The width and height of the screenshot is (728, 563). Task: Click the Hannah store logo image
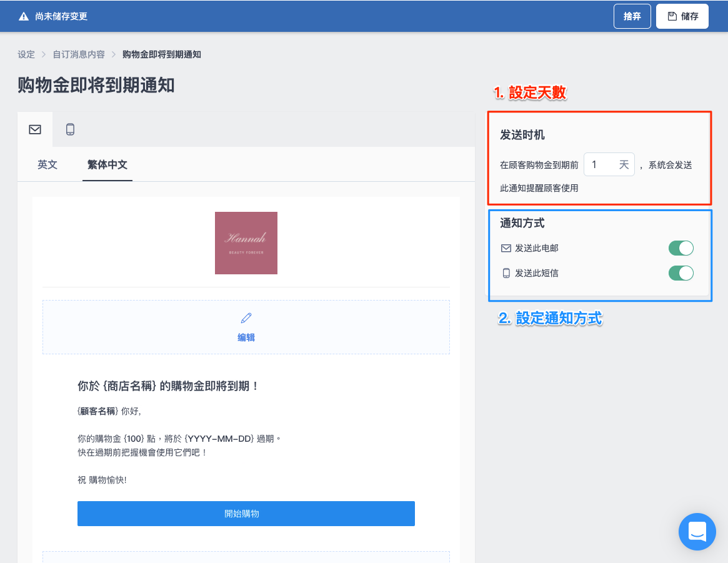[x=246, y=242]
